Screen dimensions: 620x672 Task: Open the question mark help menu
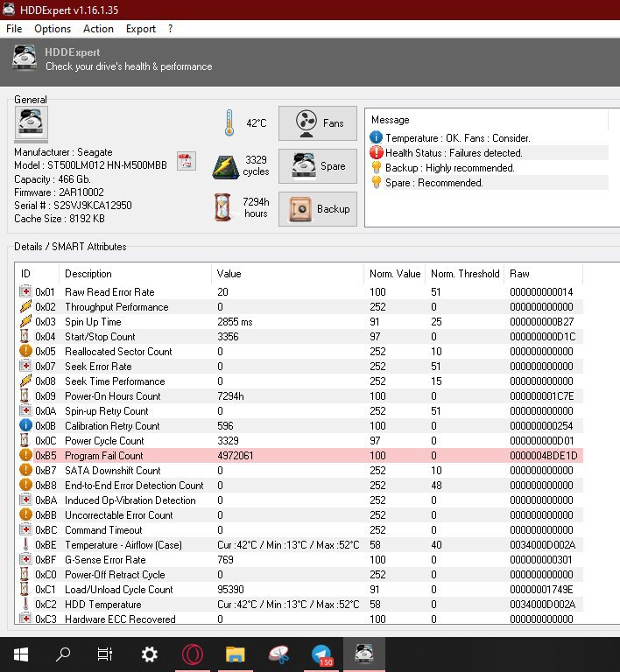170,29
